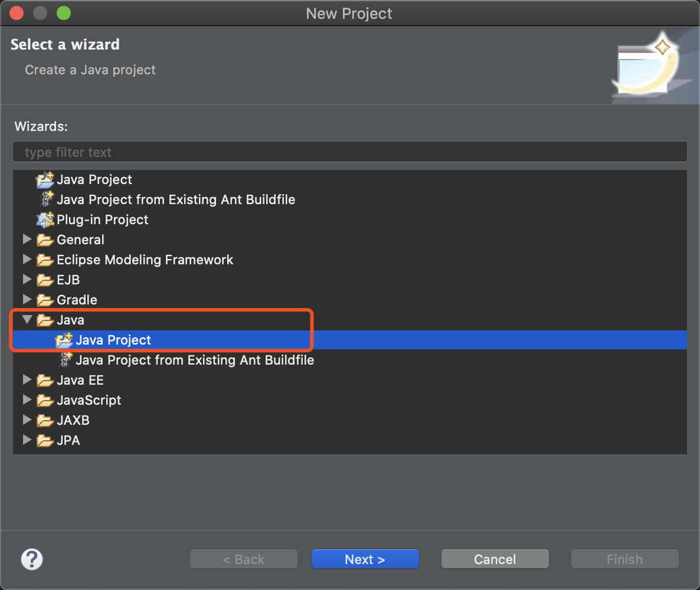Click the Next button
700x590 pixels.
(x=365, y=559)
